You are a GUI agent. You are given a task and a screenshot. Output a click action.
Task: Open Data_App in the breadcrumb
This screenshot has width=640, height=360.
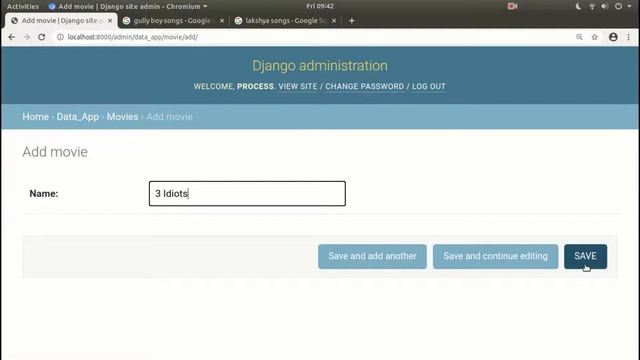coord(78,117)
